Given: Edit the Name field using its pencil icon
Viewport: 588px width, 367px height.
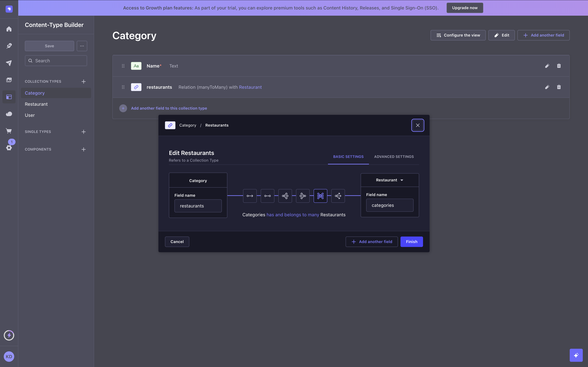Looking at the screenshot, I should pos(547,66).
